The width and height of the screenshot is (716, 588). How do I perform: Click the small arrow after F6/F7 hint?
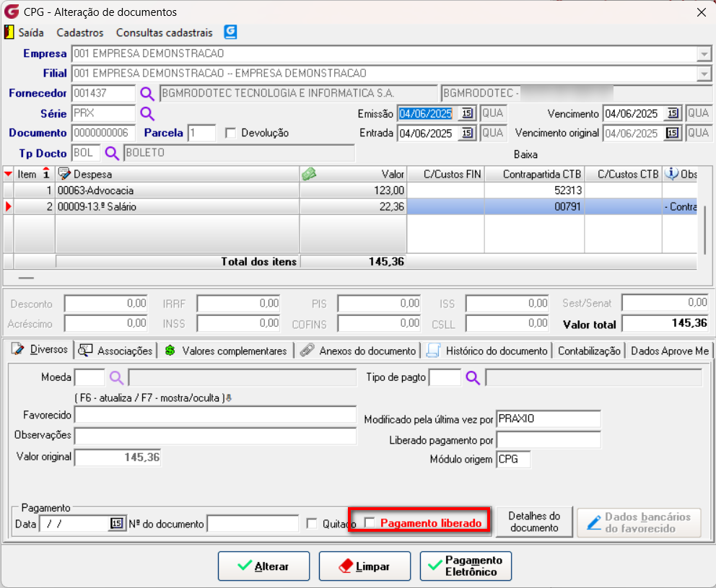coord(229,398)
